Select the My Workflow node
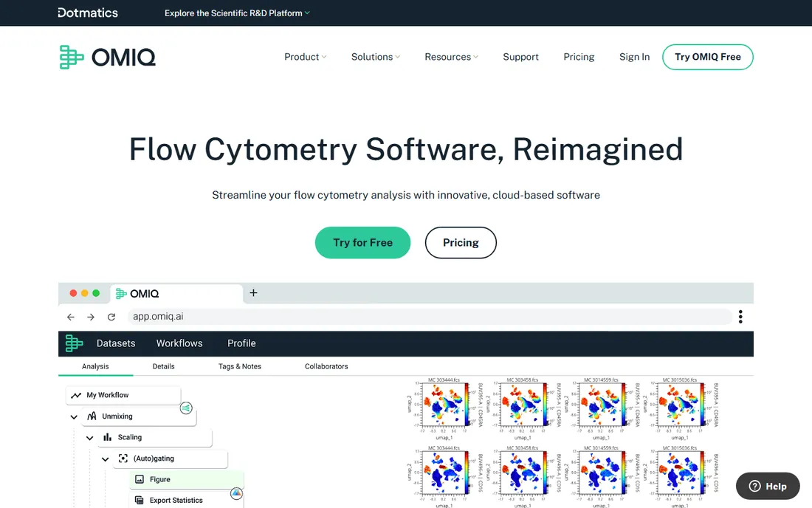Viewport: 812px width, 508px height. [123, 395]
